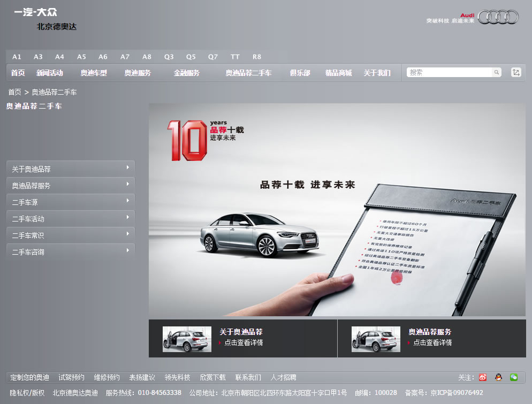Image resolution: width=532 pixels, height=404 pixels.
Task: Open 奥迪品荐二手车 in main navigation
Action: (x=248, y=73)
